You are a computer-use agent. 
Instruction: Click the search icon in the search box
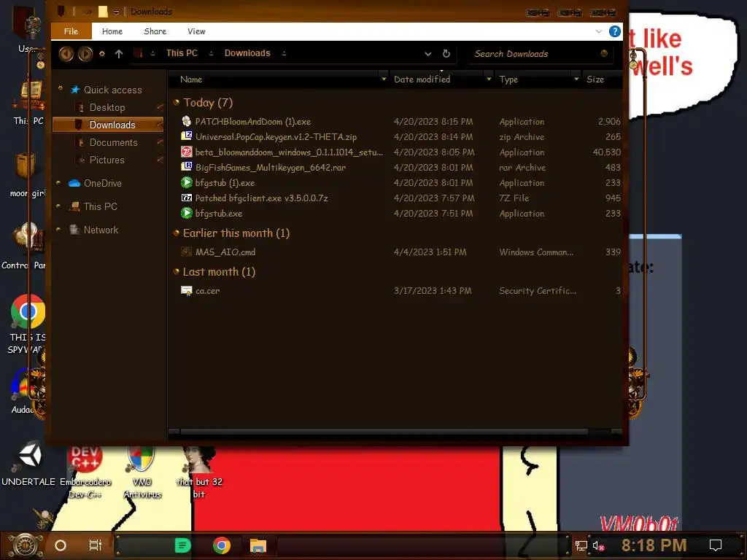[604, 53]
